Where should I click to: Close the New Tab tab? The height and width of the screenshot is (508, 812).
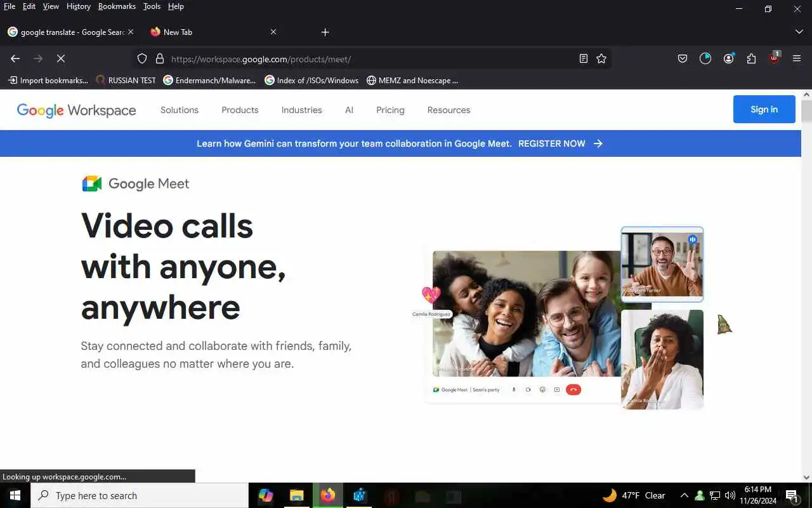[x=273, y=32]
